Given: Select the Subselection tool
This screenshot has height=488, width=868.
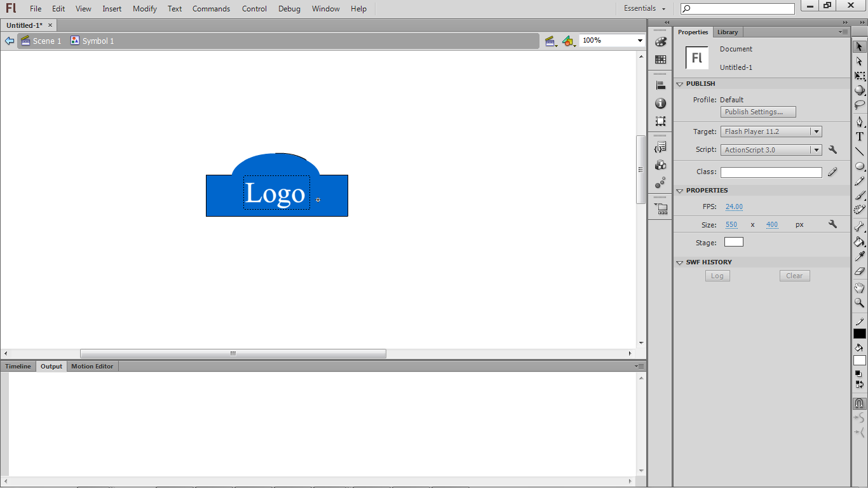Looking at the screenshot, I should [x=859, y=62].
